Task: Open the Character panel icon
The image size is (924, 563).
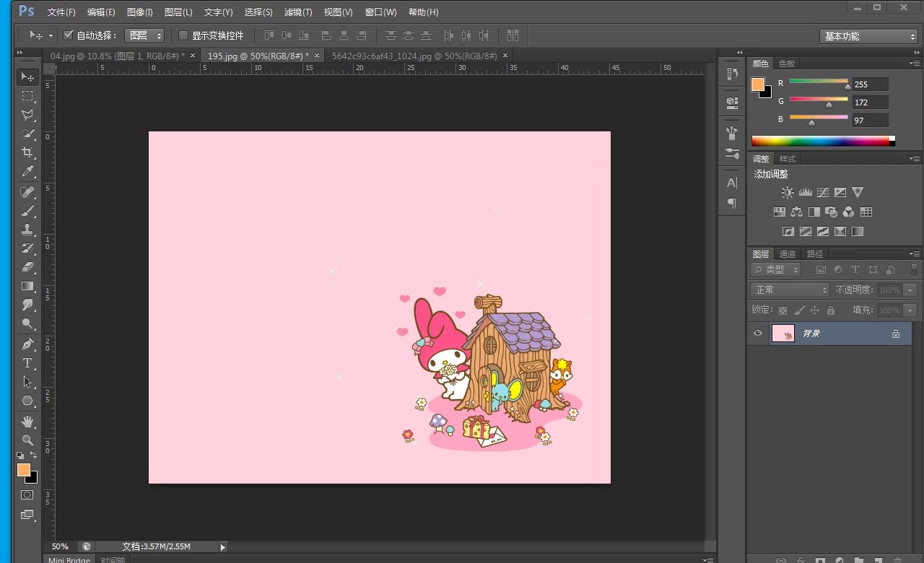Action: [x=732, y=183]
